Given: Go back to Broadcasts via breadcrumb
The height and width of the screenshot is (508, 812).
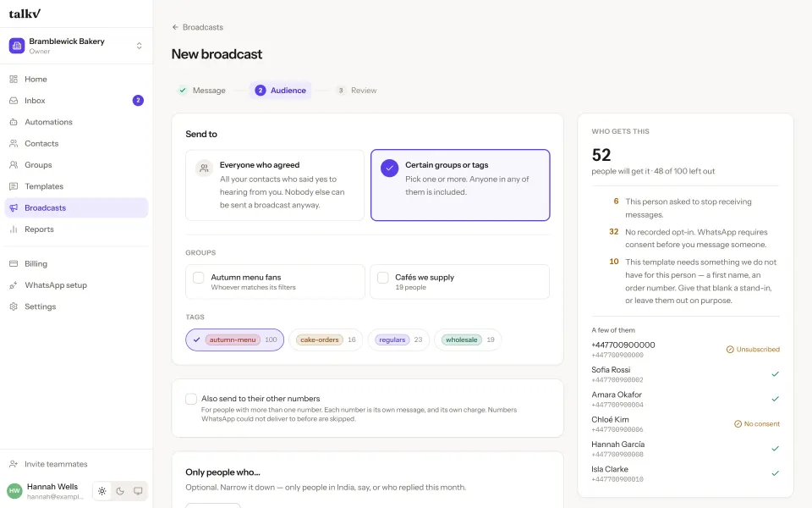Looking at the screenshot, I should coord(197,27).
